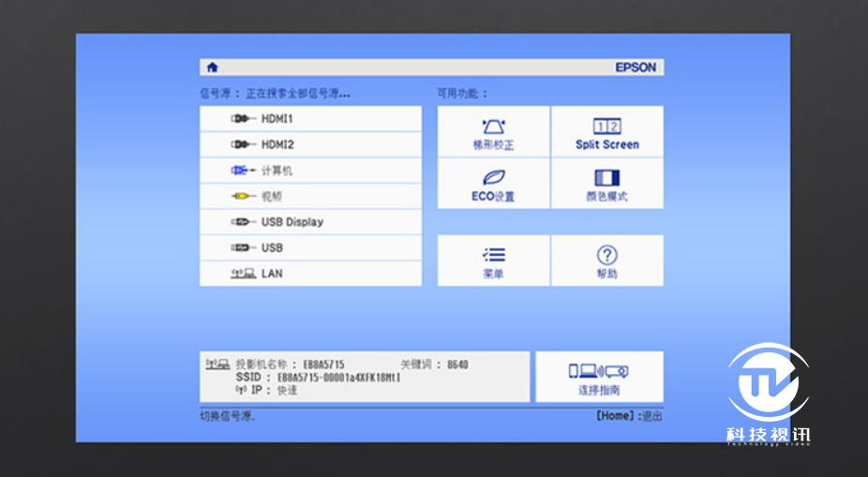Click the LAN network icon in source list

pyautogui.click(x=244, y=274)
